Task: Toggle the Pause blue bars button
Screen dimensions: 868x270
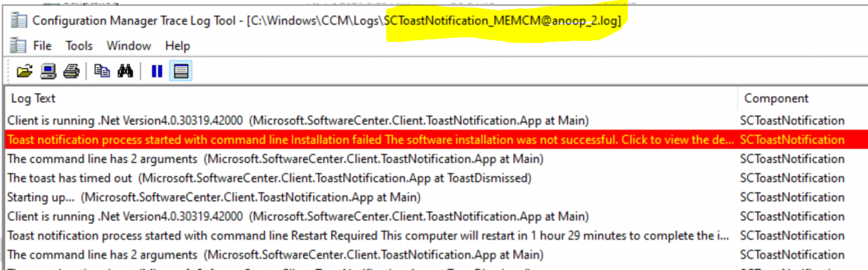Action: 157,71
